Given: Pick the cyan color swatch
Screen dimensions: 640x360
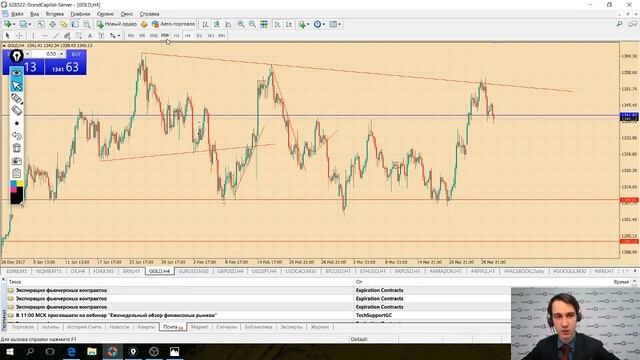Looking at the screenshot, I should click(13, 184).
